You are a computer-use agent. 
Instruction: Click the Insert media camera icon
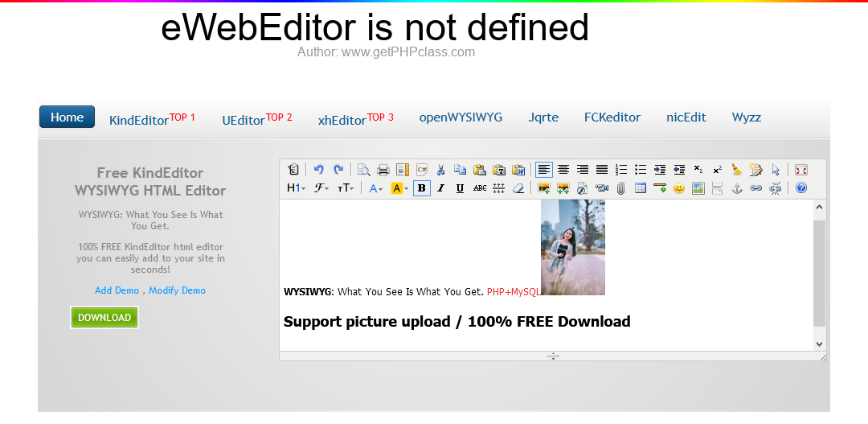click(x=602, y=188)
